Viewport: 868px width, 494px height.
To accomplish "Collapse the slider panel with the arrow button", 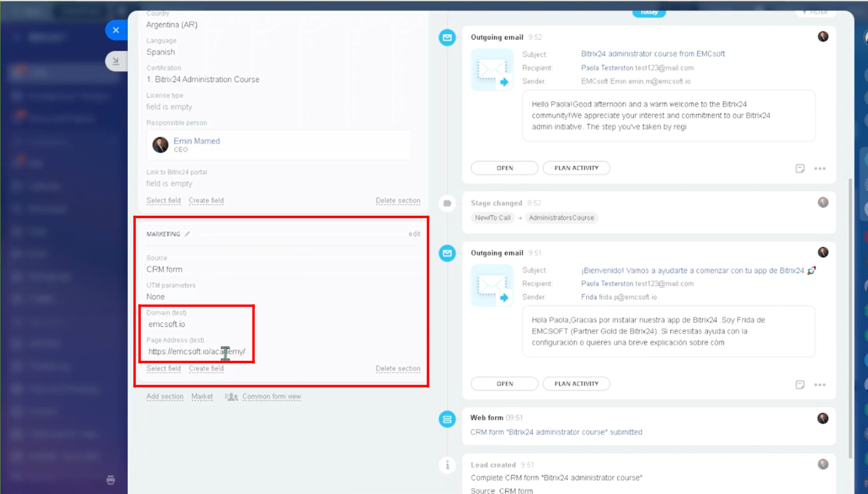I will pyautogui.click(x=116, y=61).
